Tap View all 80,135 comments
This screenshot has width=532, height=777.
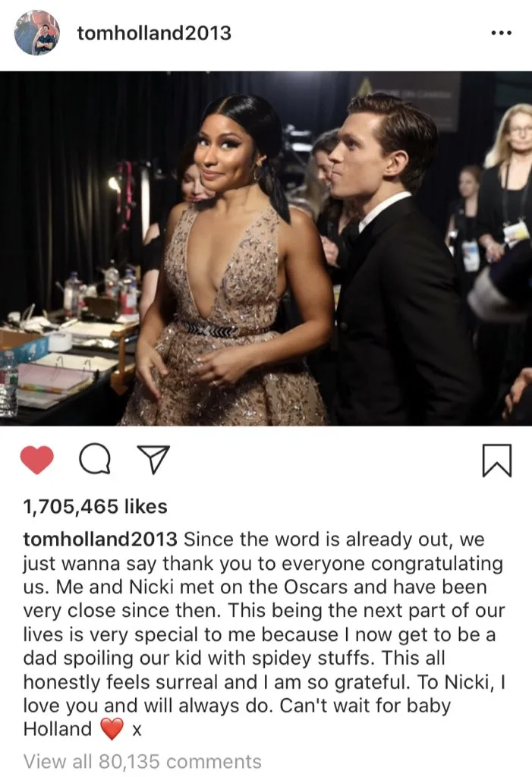(x=142, y=761)
